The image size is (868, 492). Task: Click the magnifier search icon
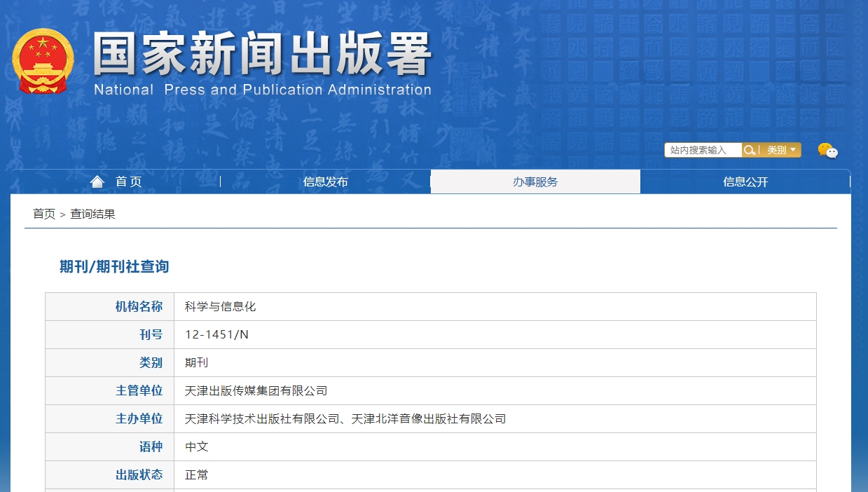point(750,150)
